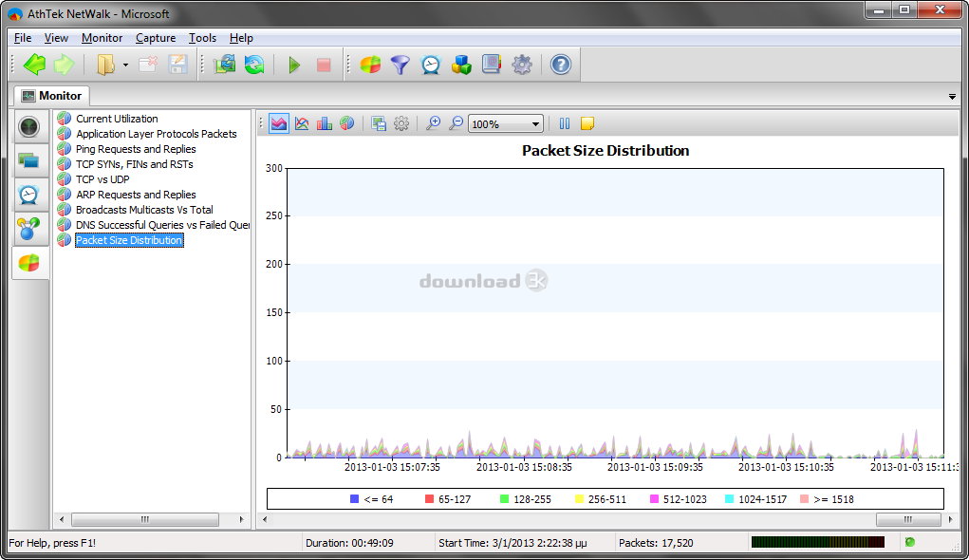Open the address book toolbar icon
This screenshot has width=969, height=560.
[x=492, y=65]
